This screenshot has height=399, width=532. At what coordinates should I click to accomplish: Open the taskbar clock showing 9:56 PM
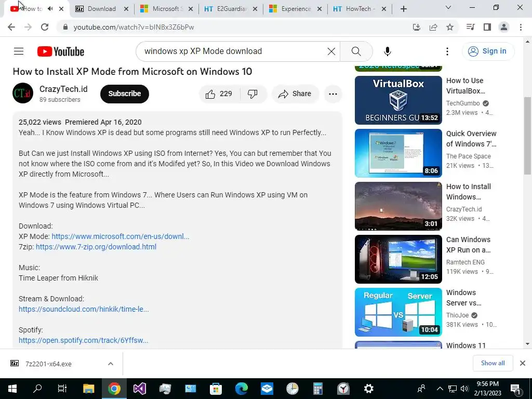[x=487, y=389]
